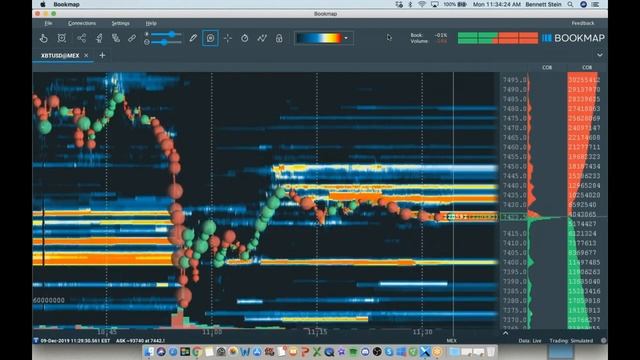Open the Bookmap application menu in the macOS bar
The width and height of the screenshot is (640, 360).
pos(66,4)
